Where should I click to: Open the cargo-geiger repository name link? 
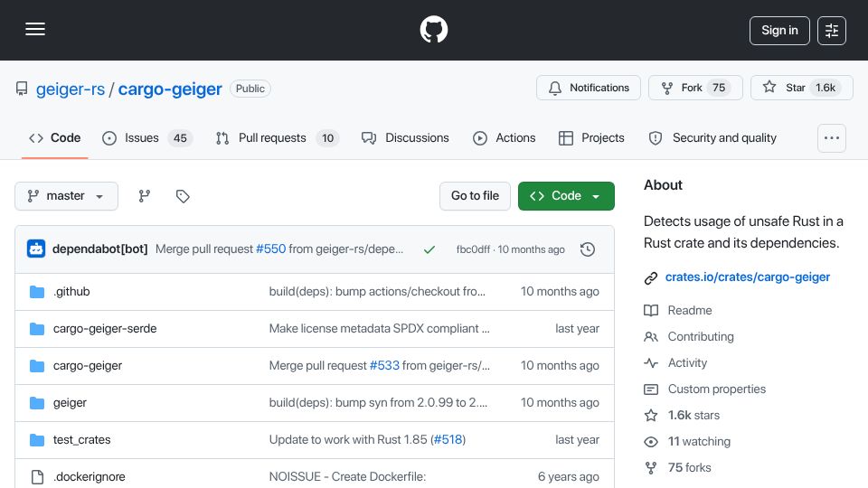(x=170, y=89)
